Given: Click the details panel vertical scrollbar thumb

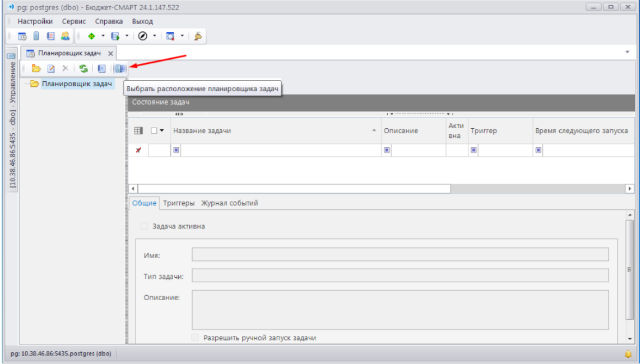Looking at the screenshot, I should [x=630, y=269].
